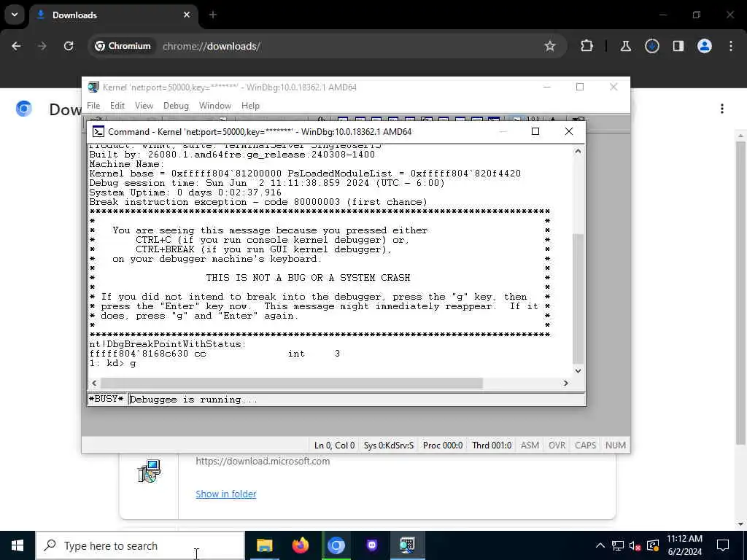747x560 pixels.
Task: Open the profile avatar menu
Action: [705, 46]
